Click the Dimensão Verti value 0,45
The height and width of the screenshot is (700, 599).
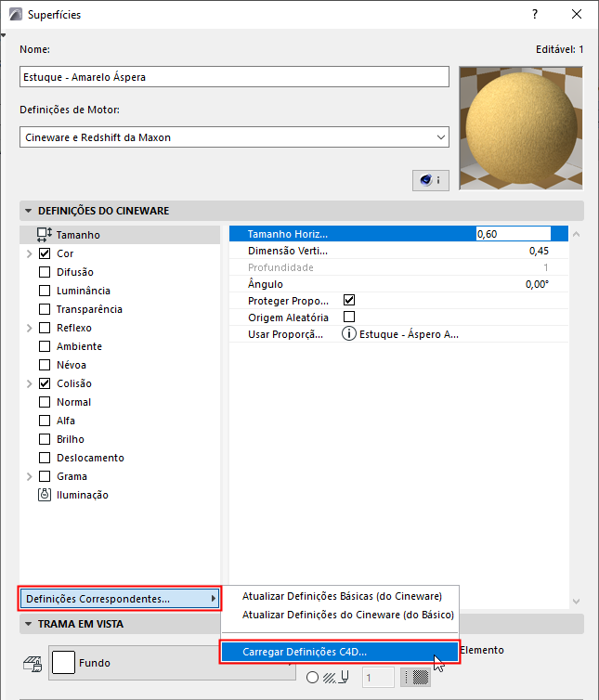[539, 251]
